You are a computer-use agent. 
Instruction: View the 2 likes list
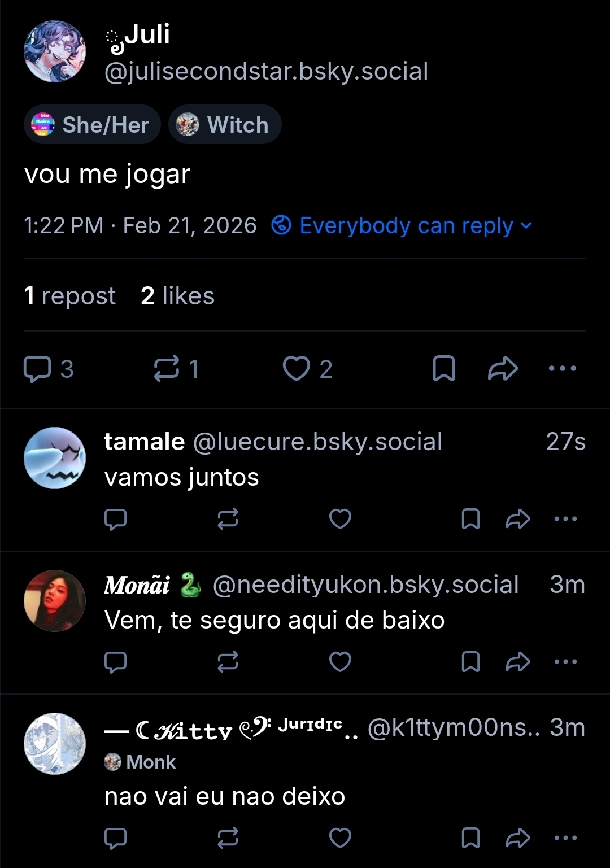pos(178,296)
